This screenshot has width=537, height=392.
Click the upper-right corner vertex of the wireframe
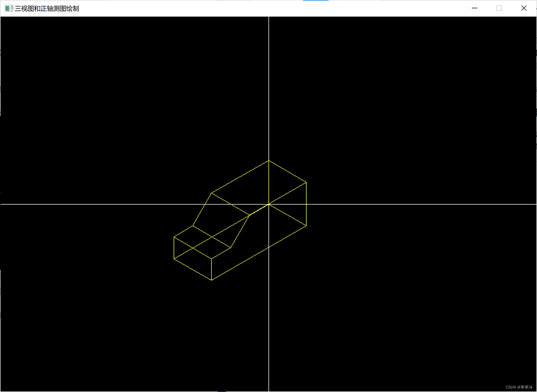pos(306,182)
